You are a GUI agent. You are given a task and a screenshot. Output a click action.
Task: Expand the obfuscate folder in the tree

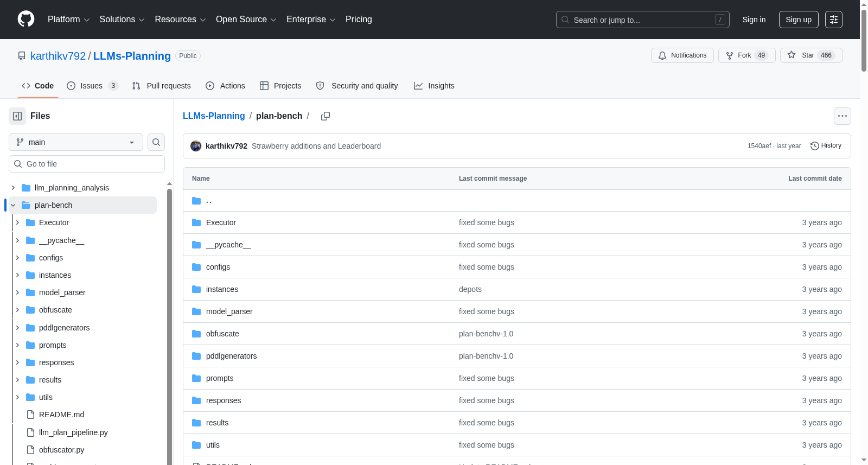coord(17,310)
